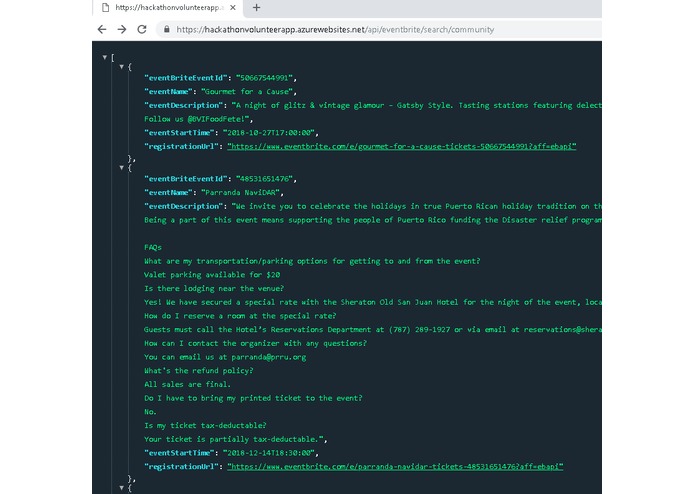Click "What's the refund policy?" line
The width and height of the screenshot is (695, 494).
coord(199,371)
